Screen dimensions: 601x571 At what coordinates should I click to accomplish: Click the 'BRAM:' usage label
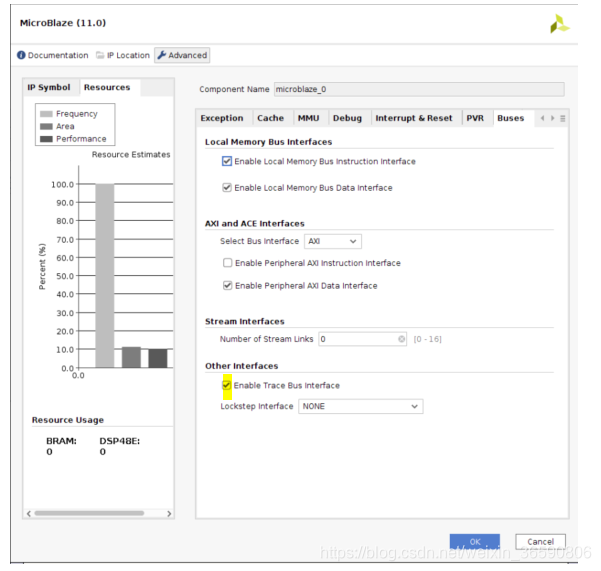61,441
